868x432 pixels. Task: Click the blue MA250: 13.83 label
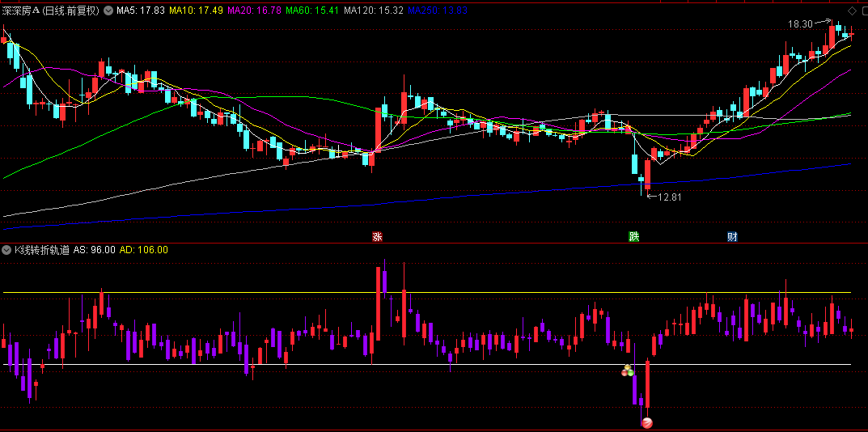[x=438, y=11]
